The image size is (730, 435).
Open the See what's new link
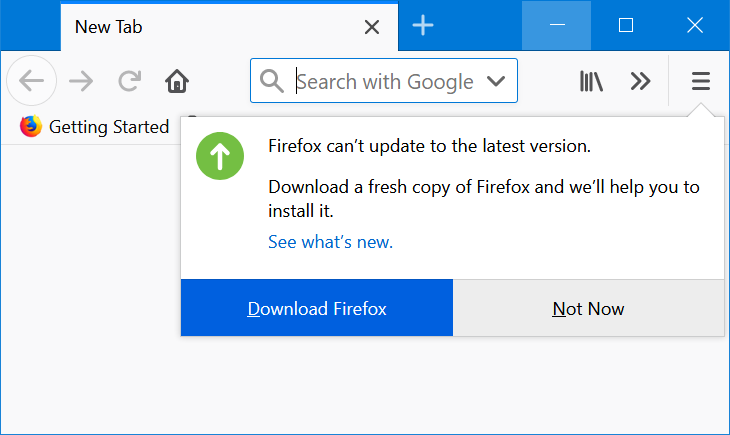tap(330, 242)
